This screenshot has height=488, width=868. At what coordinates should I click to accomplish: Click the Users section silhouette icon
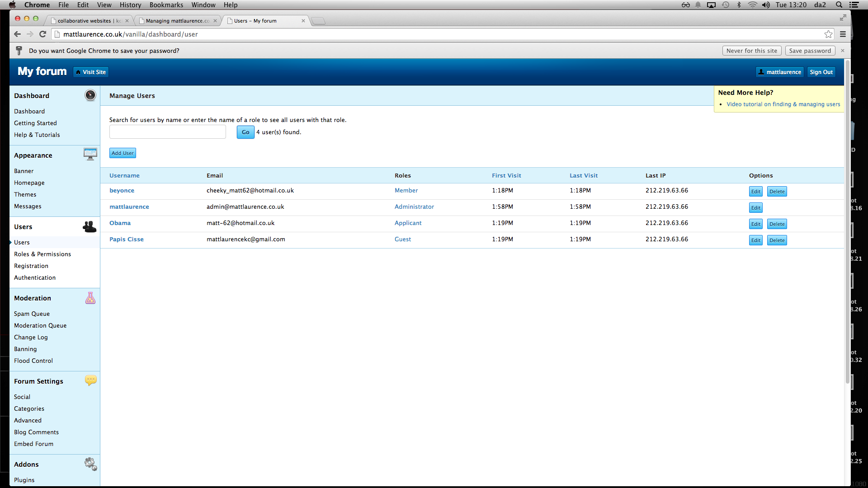pyautogui.click(x=90, y=227)
